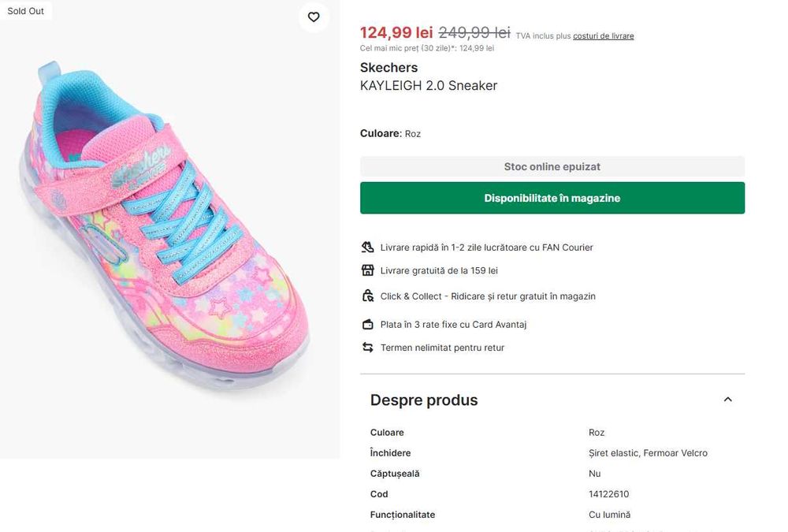This screenshot has width=788, height=532.
Task: Click the fast delivery courier icon
Action: (x=367, y=247)
